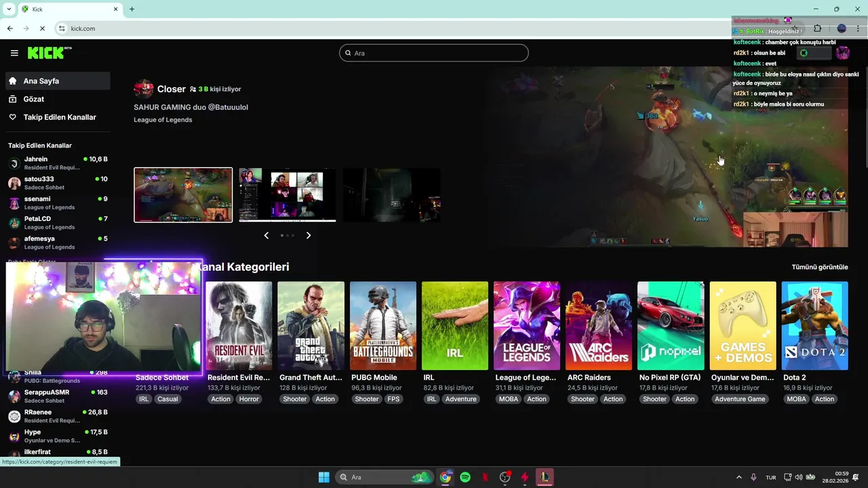868x488 pixels.
Task: Go to next carousel slide arrow
Action: pyautogui.click(x=309, y=235)
